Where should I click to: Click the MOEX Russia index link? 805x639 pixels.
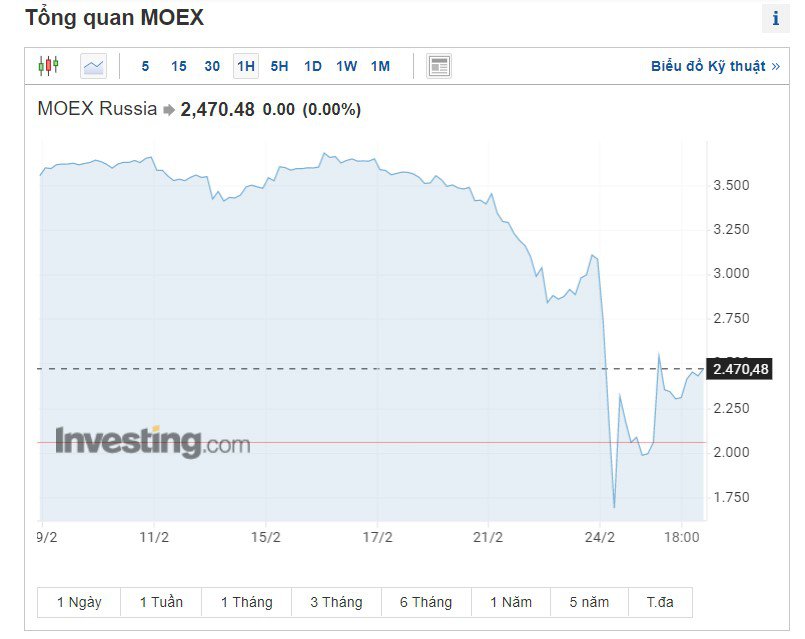96,109
